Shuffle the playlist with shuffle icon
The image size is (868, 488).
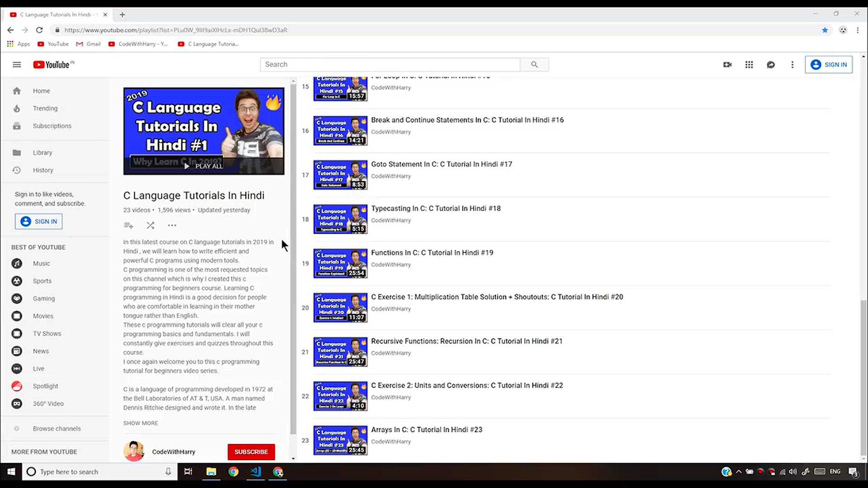151,225
